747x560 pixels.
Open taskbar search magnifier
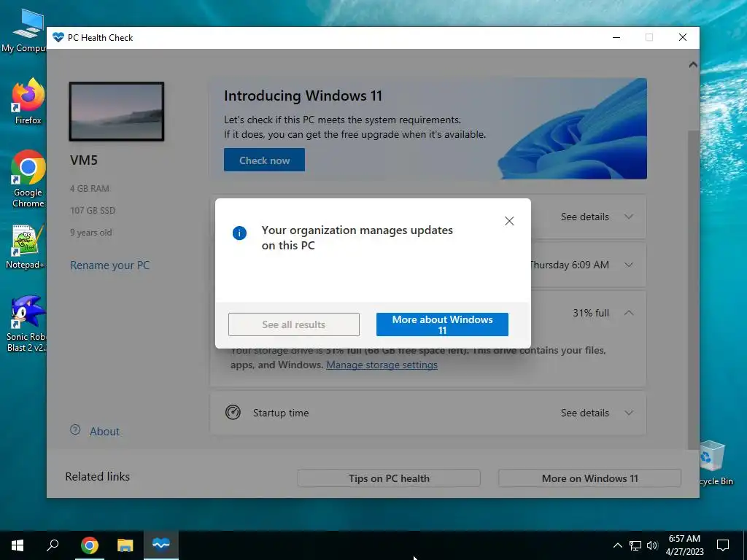(53, 545)
